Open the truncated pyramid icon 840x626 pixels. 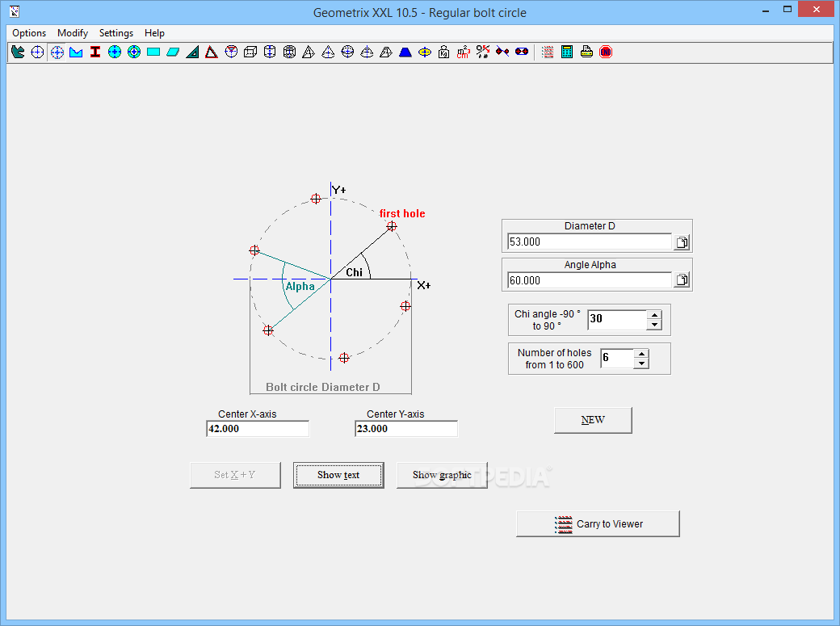point(386,52)
